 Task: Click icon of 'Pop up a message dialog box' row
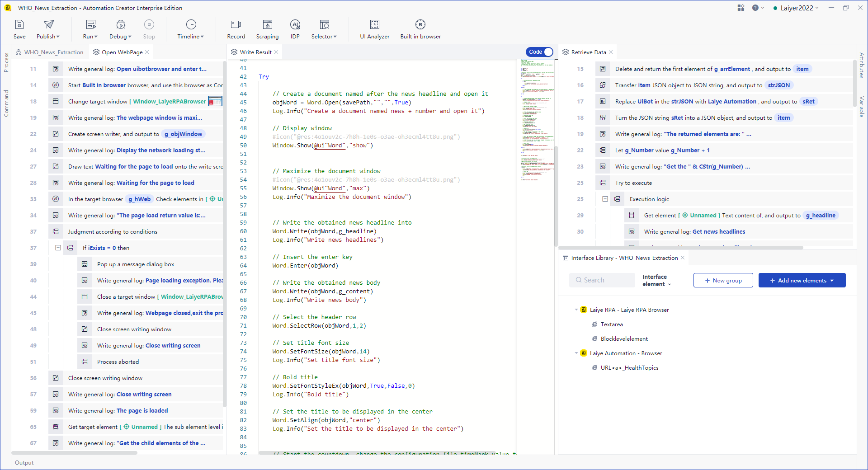(x=85, y=264)
